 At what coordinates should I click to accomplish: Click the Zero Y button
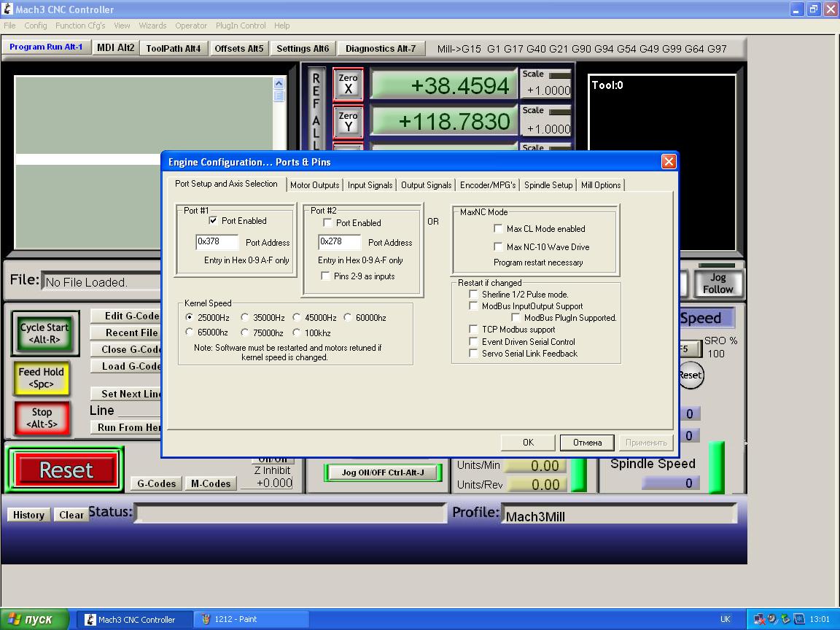349,122
